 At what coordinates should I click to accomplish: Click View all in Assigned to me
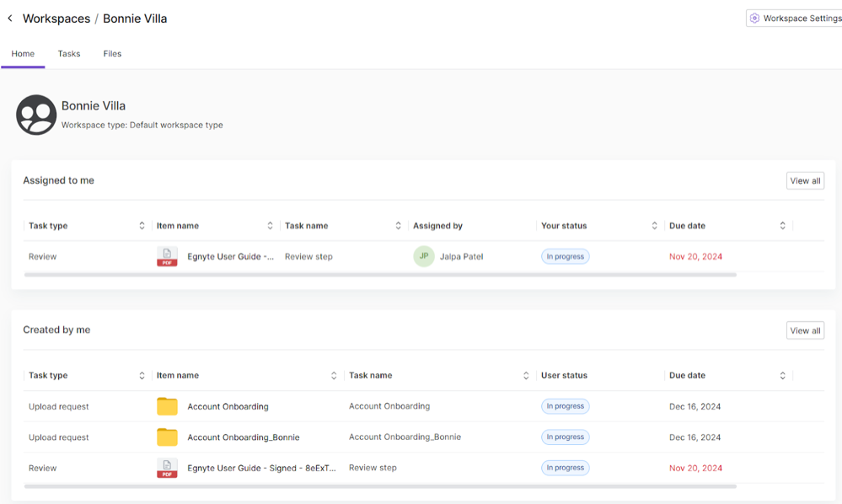coord(804,180)
